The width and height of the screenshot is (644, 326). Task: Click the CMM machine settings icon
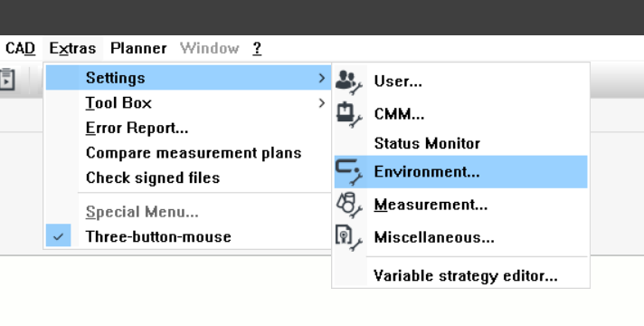pos(349,114)
